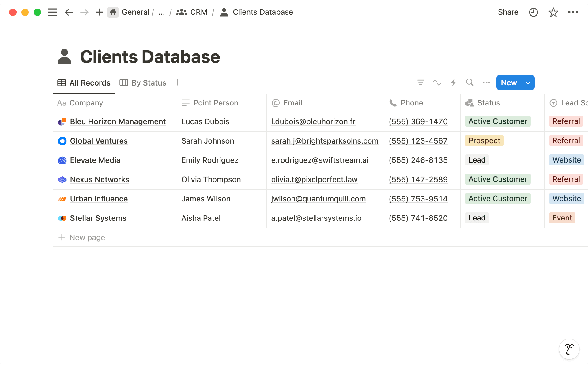Open database automations via the lightning icon
Screen dimensions: 588x368
click(453, 82)
